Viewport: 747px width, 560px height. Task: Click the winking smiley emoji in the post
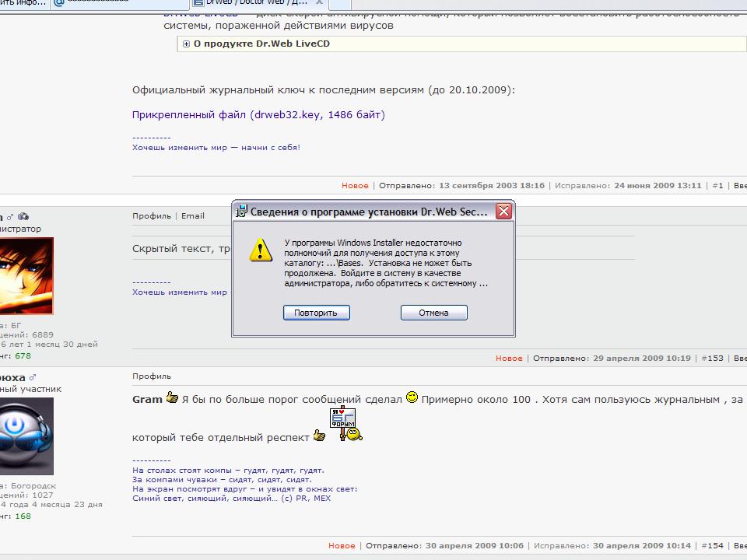412,397
